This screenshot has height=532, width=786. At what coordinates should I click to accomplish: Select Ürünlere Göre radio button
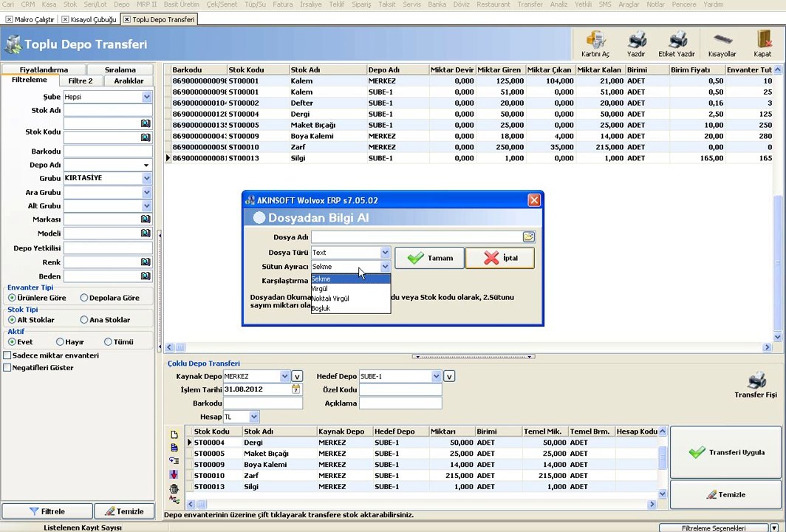pos(12,298)
